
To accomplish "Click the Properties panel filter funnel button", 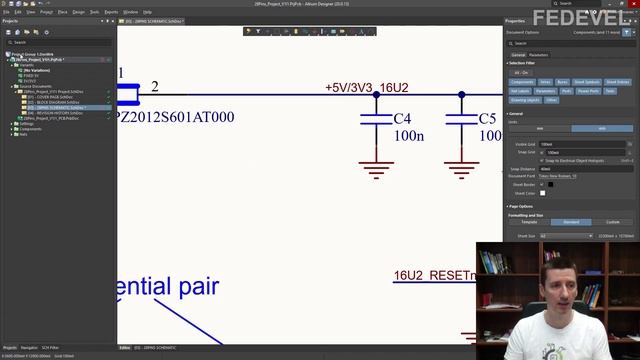I will [627, 33].
